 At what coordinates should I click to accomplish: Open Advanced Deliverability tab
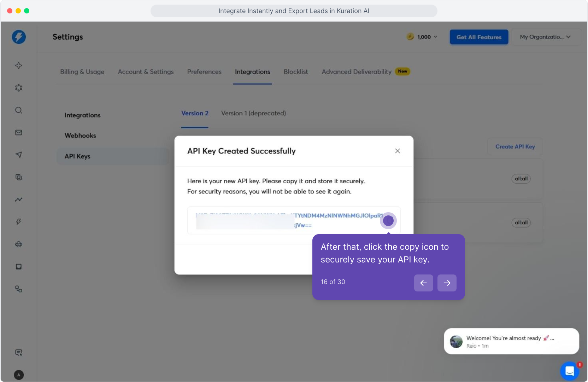click(357, 72)
